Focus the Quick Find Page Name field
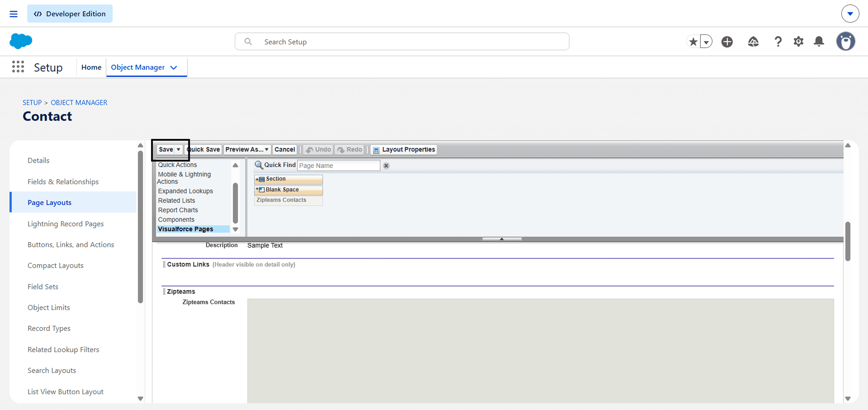Screen dimensions: 868x410 (x=338, y=166)
